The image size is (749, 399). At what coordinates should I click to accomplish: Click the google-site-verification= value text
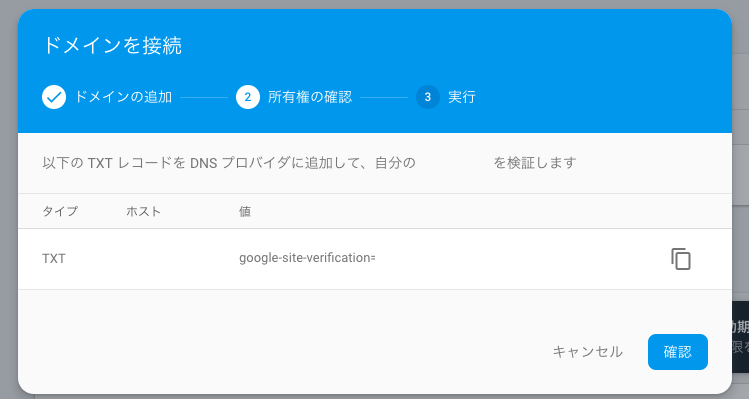coord(307,258)
